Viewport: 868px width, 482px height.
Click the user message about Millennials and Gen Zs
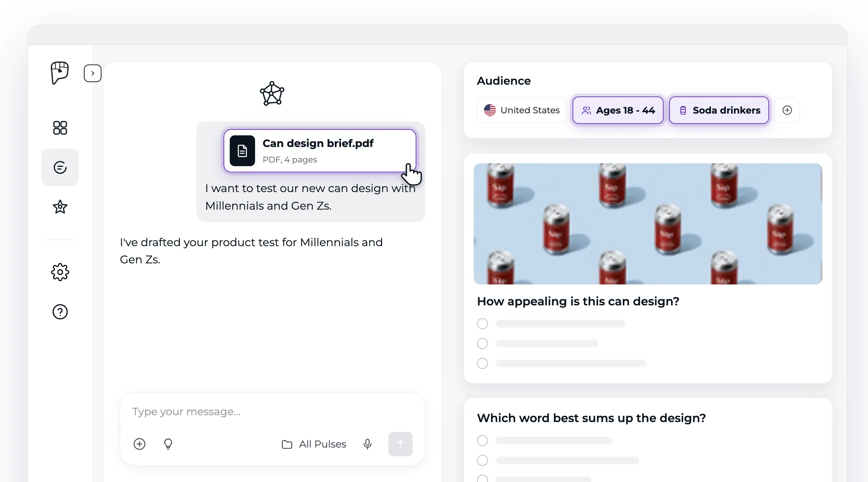click(x=310, y=197)
